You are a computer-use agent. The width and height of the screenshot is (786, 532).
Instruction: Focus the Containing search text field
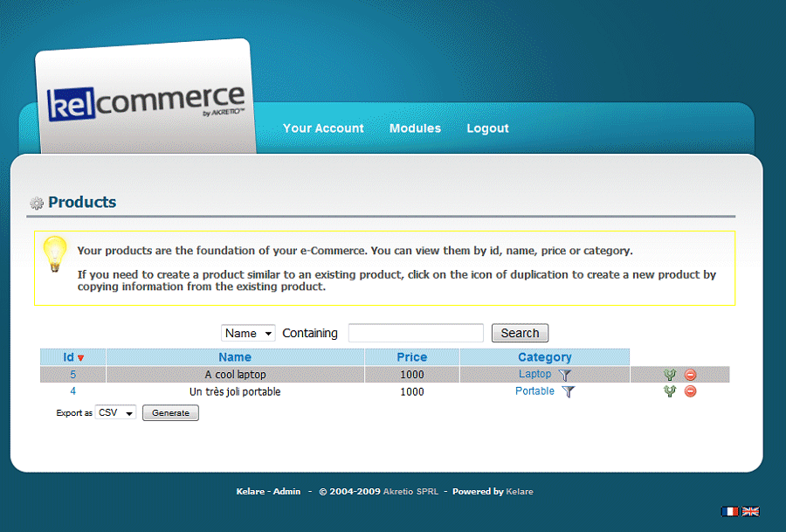point(416,333)
